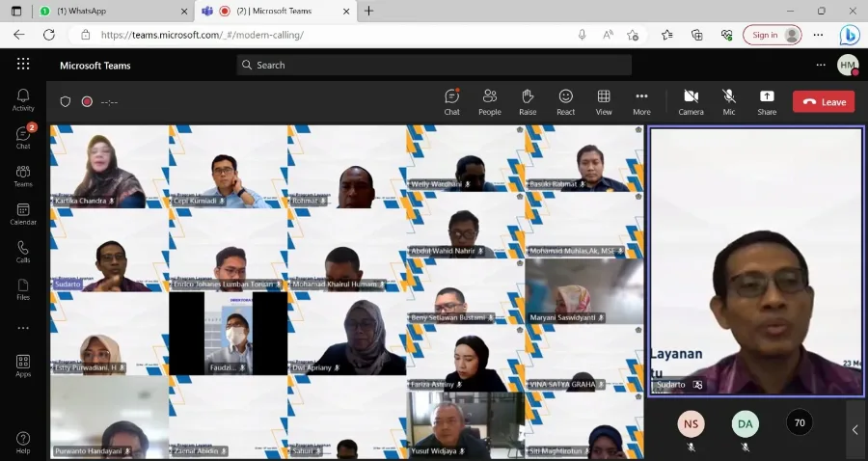The image size is (868, 461).
Task: Open Calendar in the sidebar
Action: (x=23, y=214)
